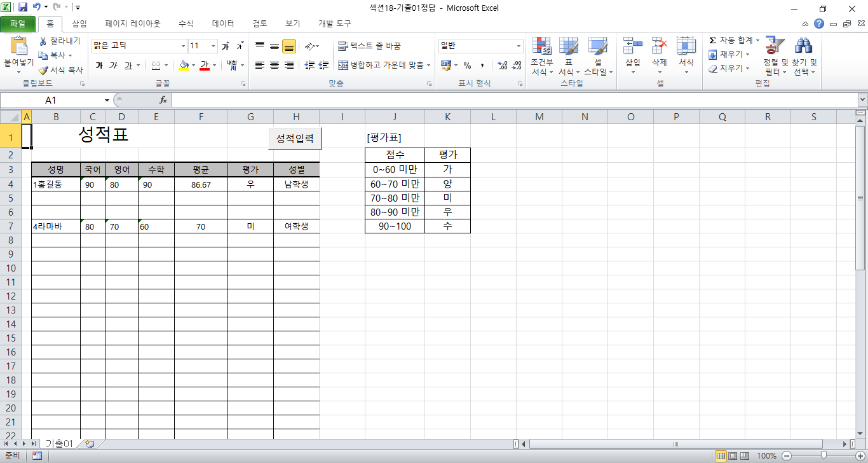Click the Sort & Filter (정렬 및 필터) icon
Screen dimensions: 868x463
[775, 56]
